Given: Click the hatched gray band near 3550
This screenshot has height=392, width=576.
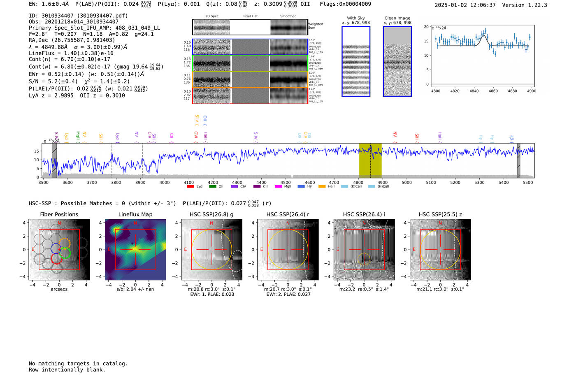Looking at the screenshot, I should 54,160.
